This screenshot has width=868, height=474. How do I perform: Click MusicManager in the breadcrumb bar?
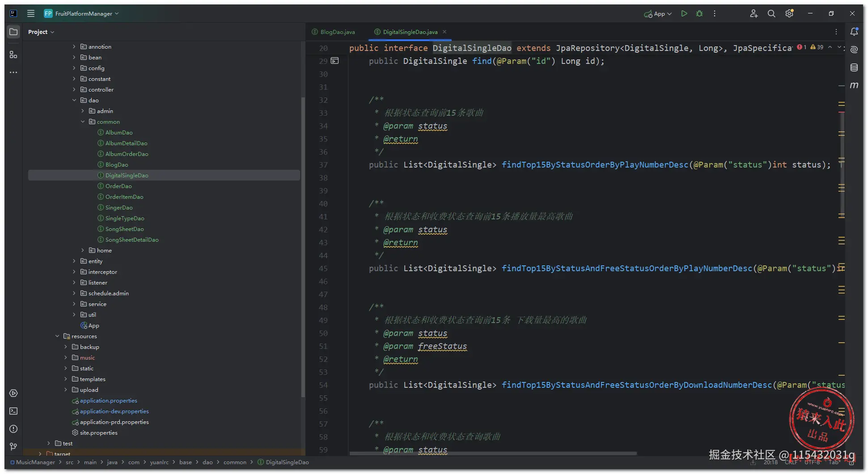[35, 462]
